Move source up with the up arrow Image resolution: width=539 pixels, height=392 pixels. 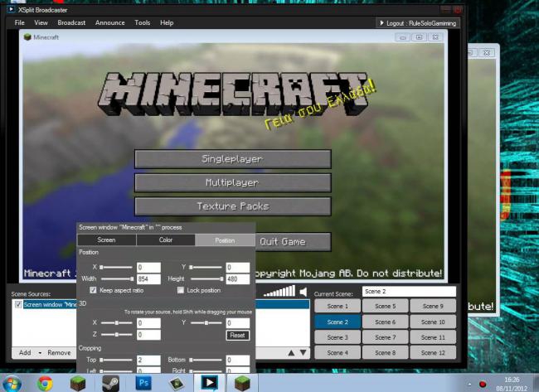291,352
